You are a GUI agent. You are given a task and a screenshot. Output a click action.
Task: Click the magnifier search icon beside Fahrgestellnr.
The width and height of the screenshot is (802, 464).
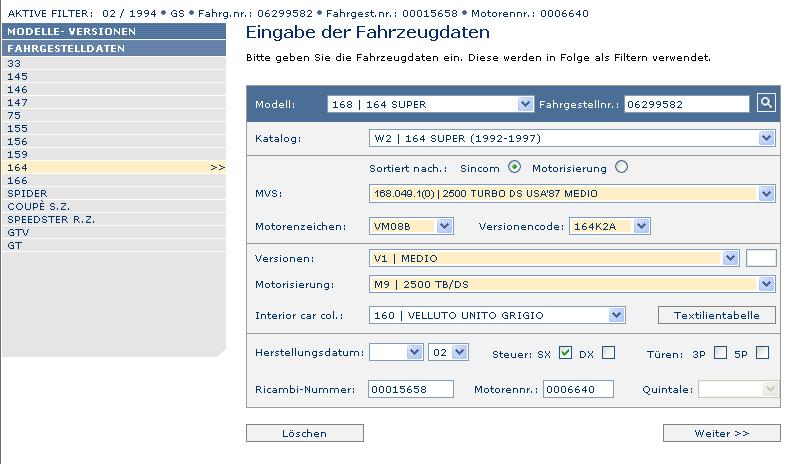point(766,103)
